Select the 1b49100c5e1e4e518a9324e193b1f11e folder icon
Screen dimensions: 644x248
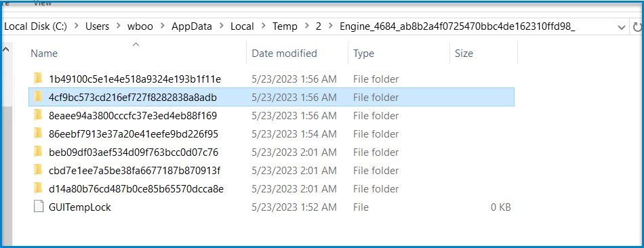(x=38, y=79)
